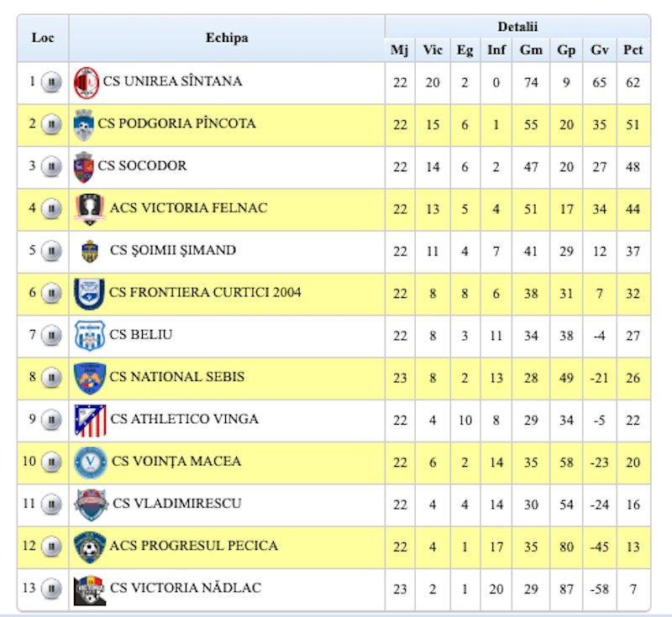Select the CS VLADIMIRESCU team name
672x617 pixels.
click(x=177, y=504)
